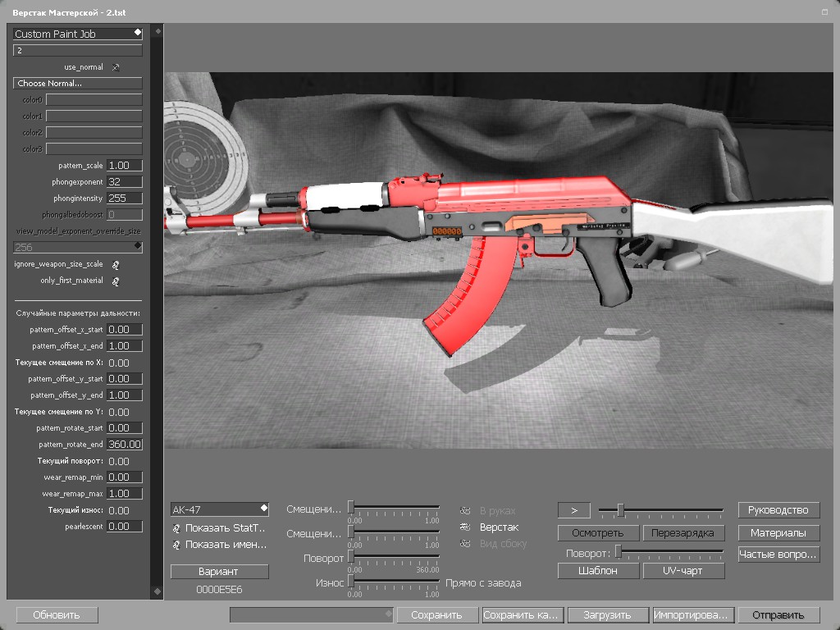The image size is (840, 630).
Task: Pick the color2 swatch
Action: 94,132
